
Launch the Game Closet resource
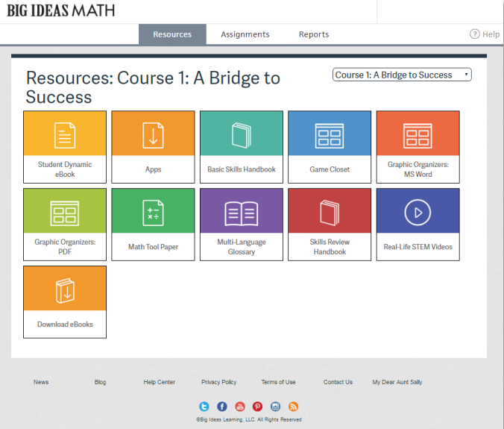pos(330,147)
